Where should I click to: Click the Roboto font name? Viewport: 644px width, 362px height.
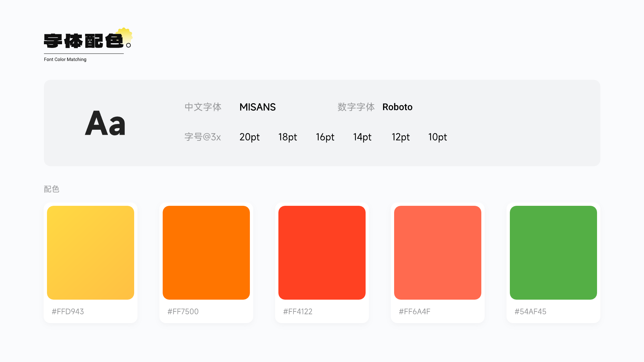pos(397,107)
